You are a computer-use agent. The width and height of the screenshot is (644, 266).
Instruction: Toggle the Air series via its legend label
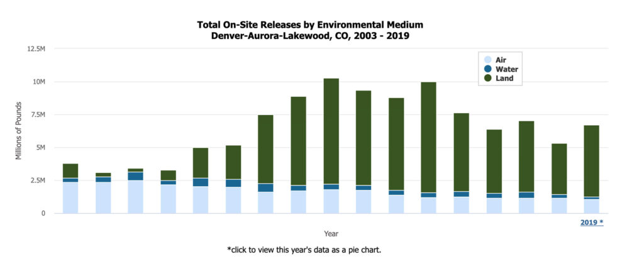click(x=501, y=60)
